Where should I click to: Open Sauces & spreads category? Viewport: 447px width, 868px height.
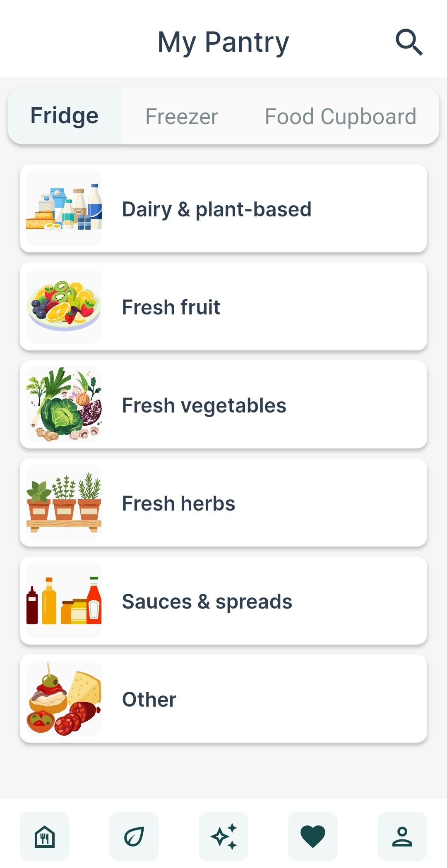223,601
